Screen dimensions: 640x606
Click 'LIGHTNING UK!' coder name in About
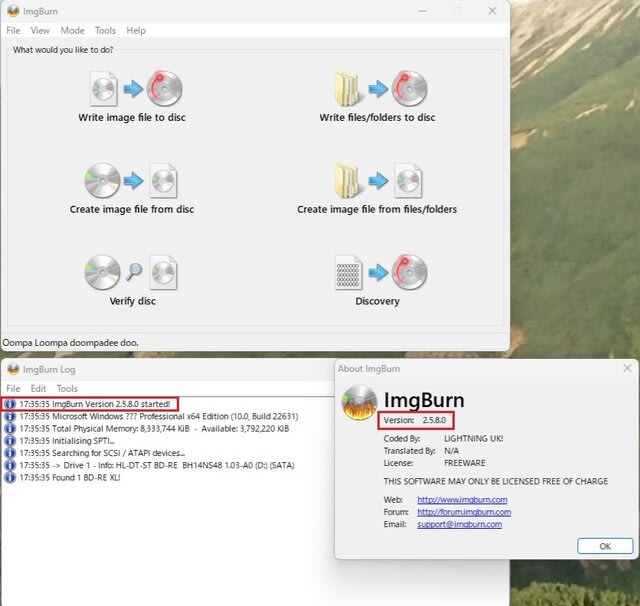[473, 439]
